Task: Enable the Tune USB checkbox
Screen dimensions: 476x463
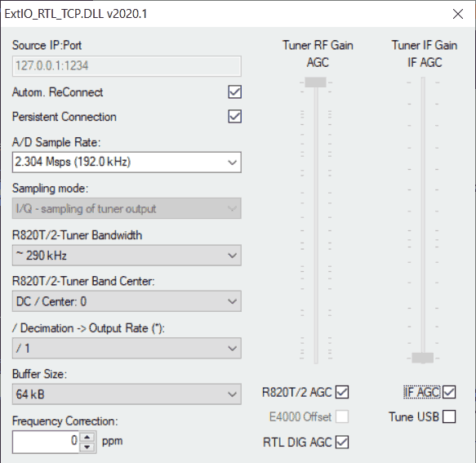Action: (x=449, y=416)
